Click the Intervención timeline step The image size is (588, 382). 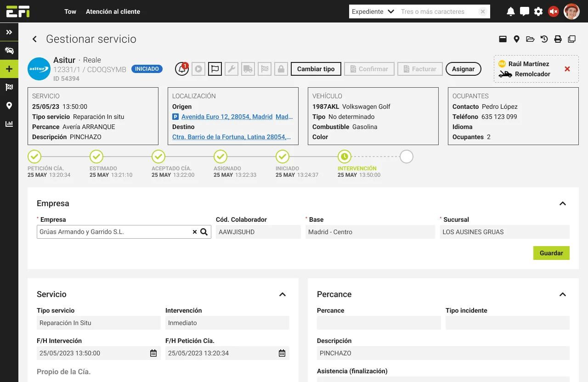(x=345, y=157)
